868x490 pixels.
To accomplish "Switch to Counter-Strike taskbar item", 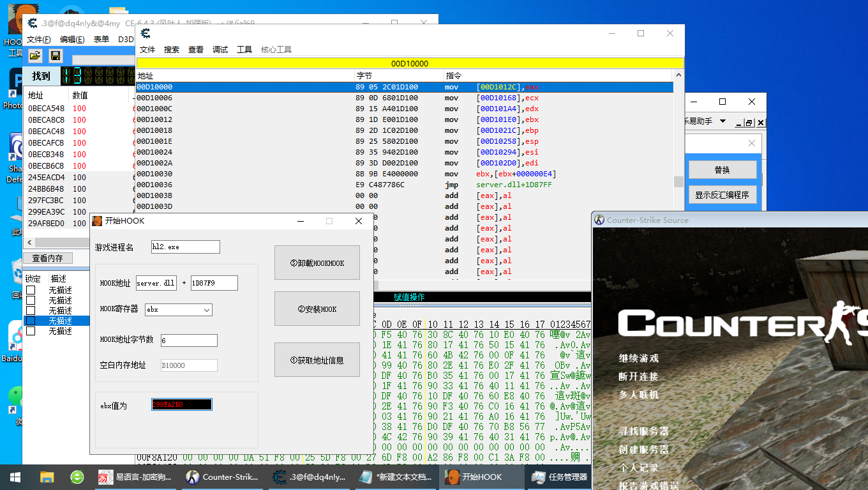I will [x=221, y=477].
